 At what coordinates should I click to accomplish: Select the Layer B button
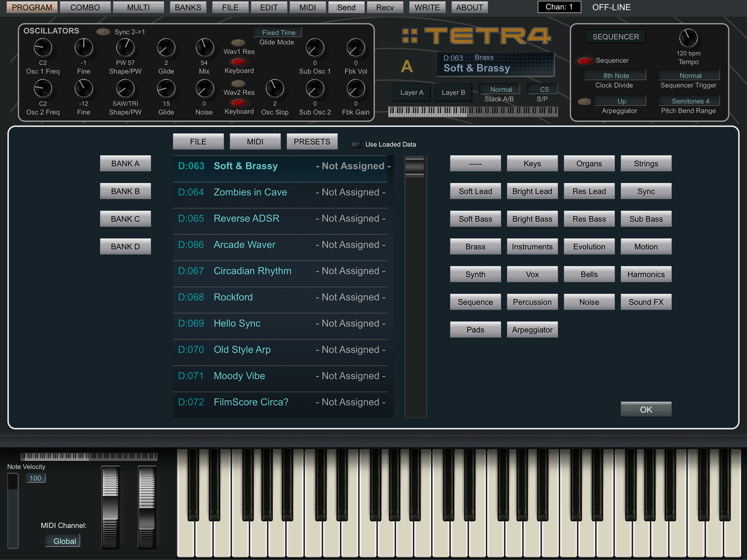point(454,92)
